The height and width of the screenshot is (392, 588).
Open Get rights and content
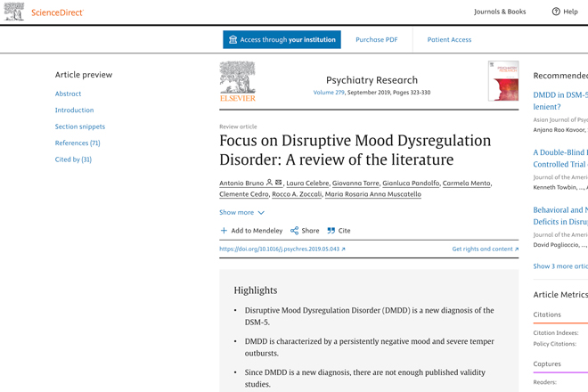click(482, 249)
